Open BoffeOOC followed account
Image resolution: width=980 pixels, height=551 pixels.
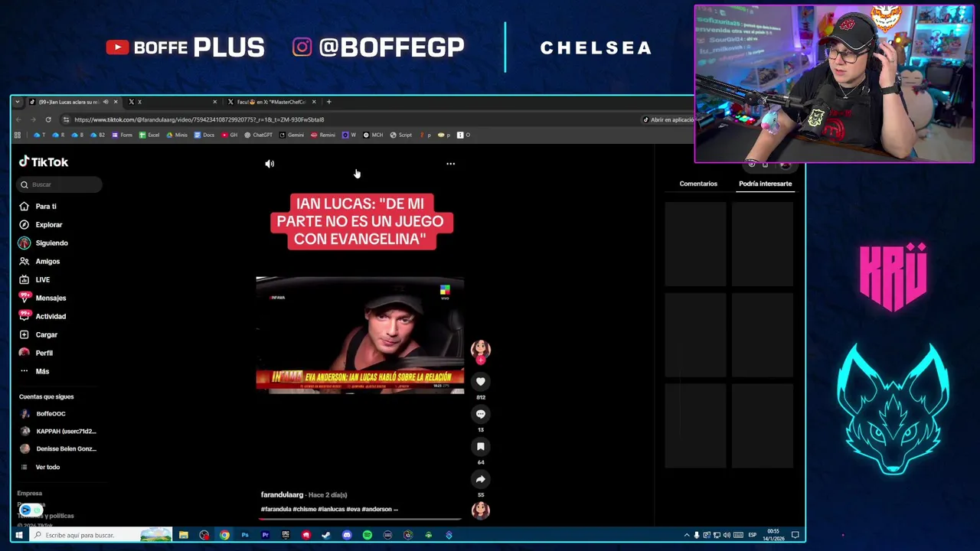pos(43,414)
